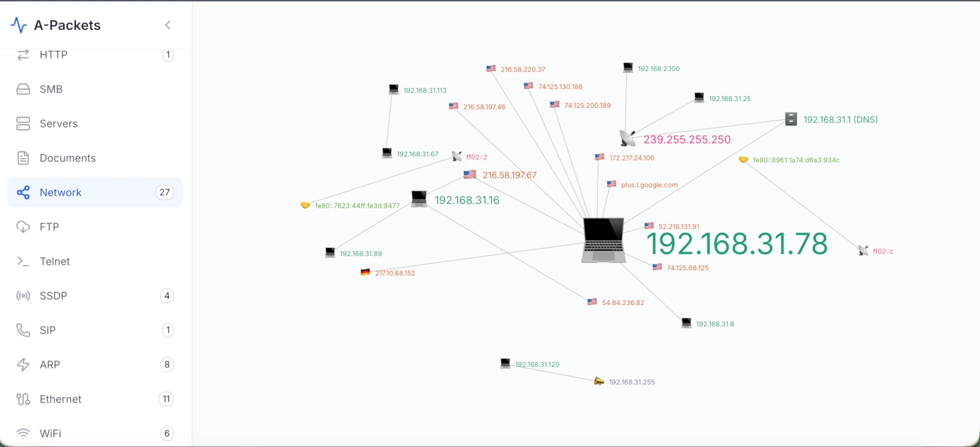Viewport: 980px width, 447px height.
Task: Click the WiFi count badge 6
Action: point(167,434)
